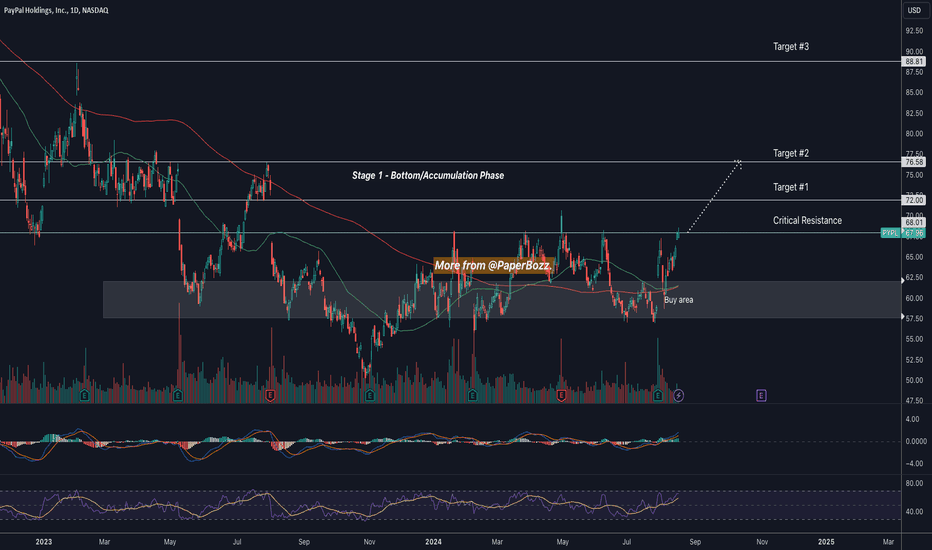This screenshot has width=932, height=550.
Task: Select the Target #2 text annotation
Action: coord(791,153)
